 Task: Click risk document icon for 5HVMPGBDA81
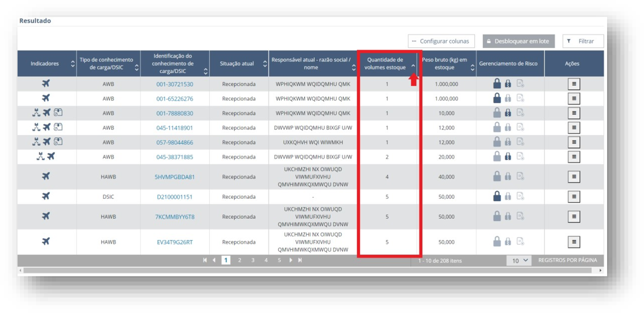pyautogui.click(x=520, y=176)
